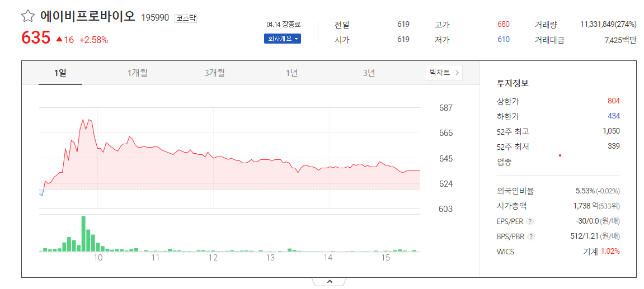This screenshot has width=644, height=289.
Task: Switch to the 1일 chart tab
Action: click(60, 73)
